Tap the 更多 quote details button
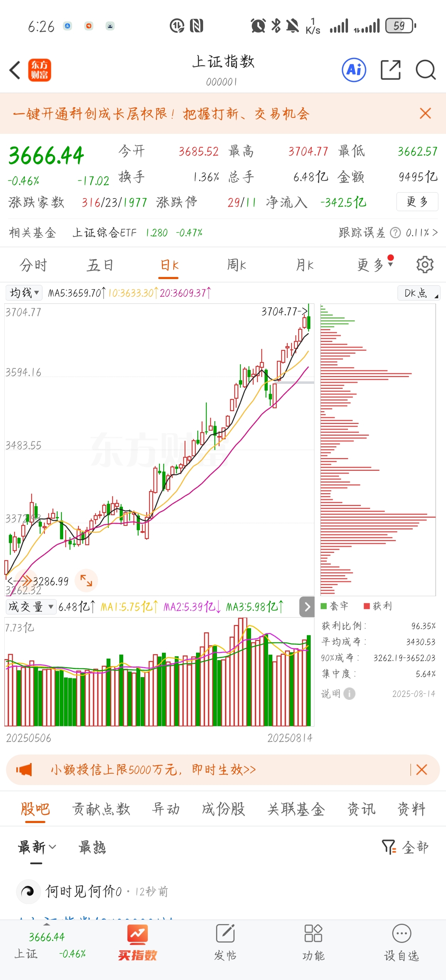 pos(417,202)
